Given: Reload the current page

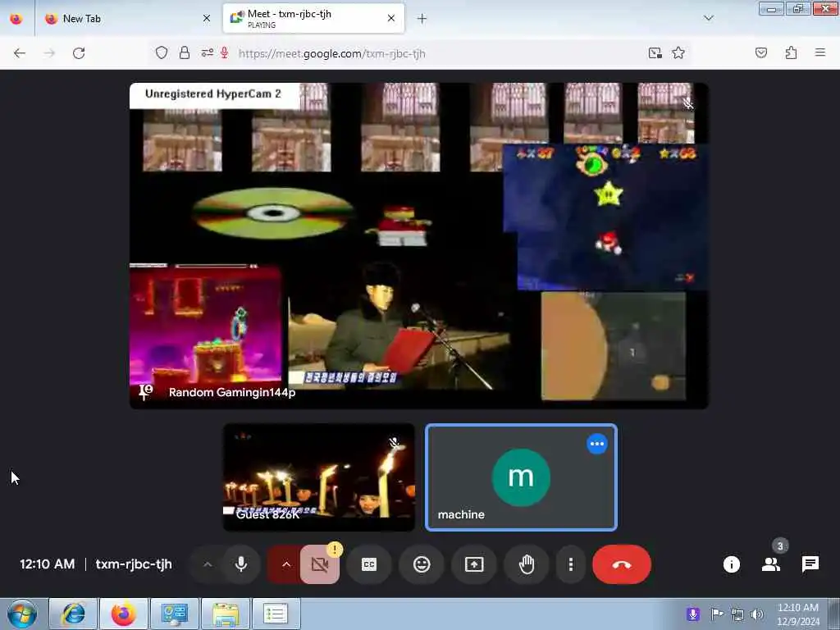Looking at the screenshot, I should coord(79,53).
